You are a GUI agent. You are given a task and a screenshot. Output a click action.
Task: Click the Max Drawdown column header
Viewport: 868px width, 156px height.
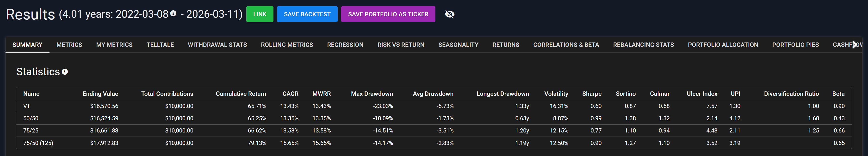coord(372,94)
